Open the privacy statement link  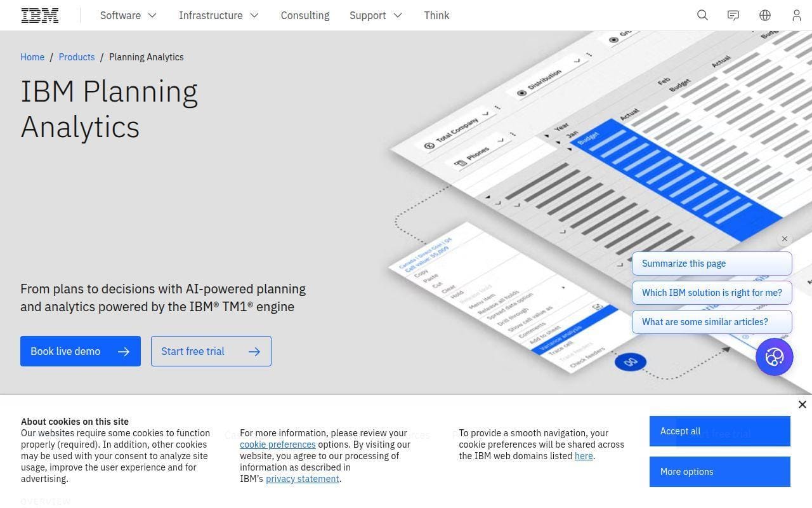click(x=303, y=479)
